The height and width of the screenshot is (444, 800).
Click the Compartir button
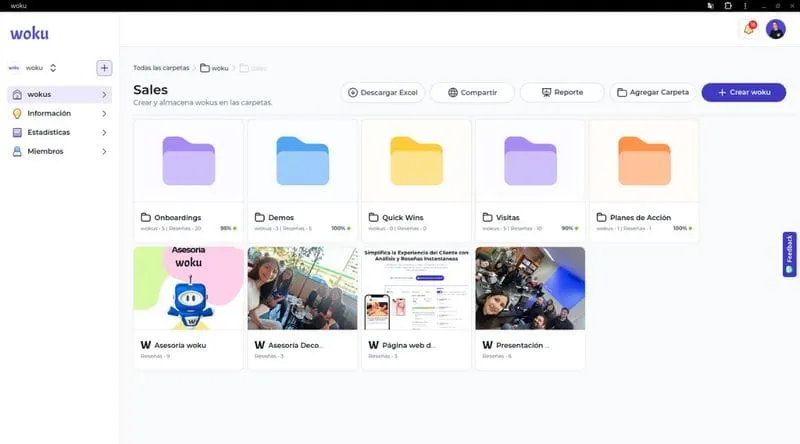tap(472, 92)
